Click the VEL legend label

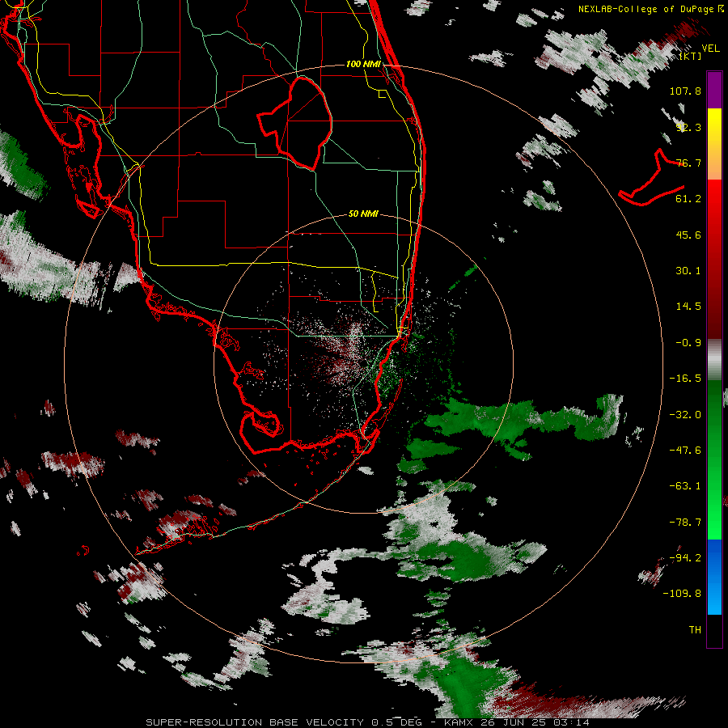tap(710, 48)
